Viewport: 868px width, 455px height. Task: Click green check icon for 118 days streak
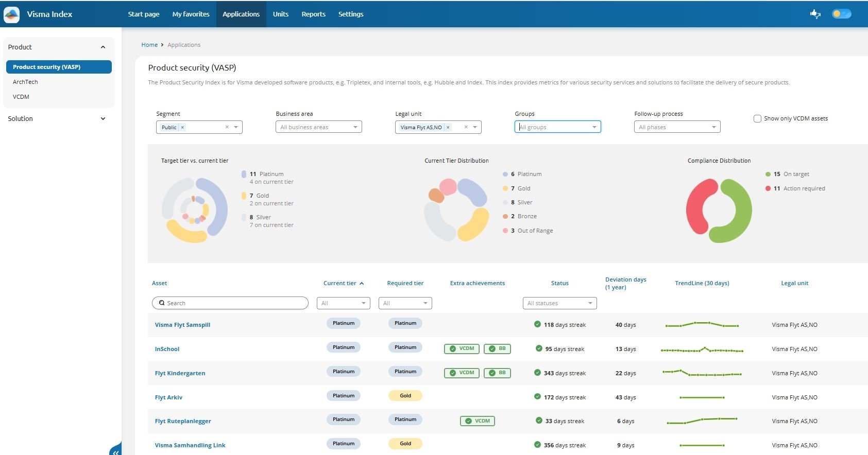(537, 324)
